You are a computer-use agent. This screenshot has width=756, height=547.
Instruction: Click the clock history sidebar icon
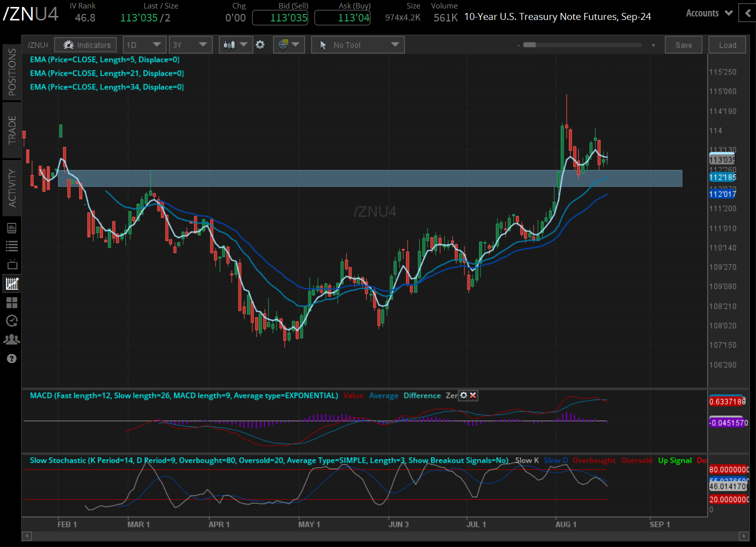click(12, 321)
